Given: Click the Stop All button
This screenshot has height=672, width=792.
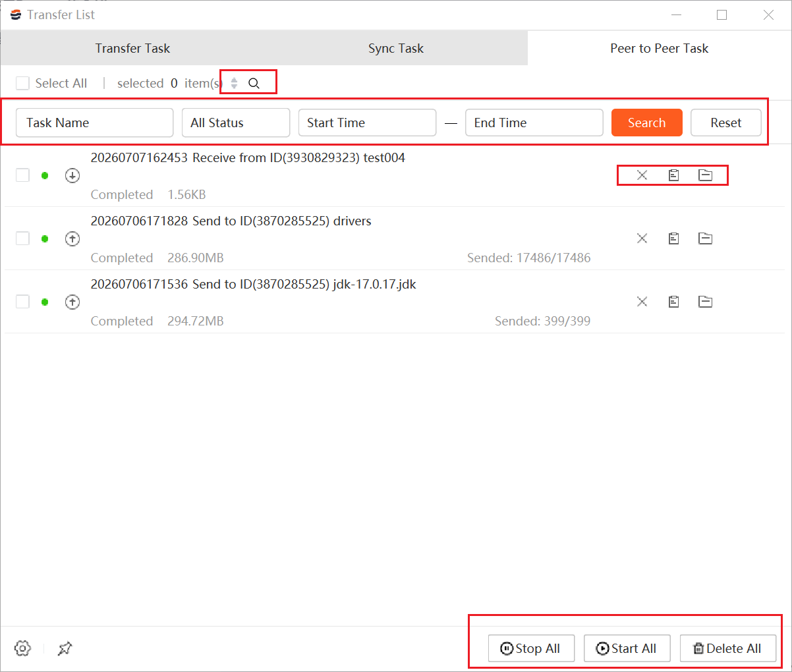Looking at the screenshot, I should tap(531, 648).
